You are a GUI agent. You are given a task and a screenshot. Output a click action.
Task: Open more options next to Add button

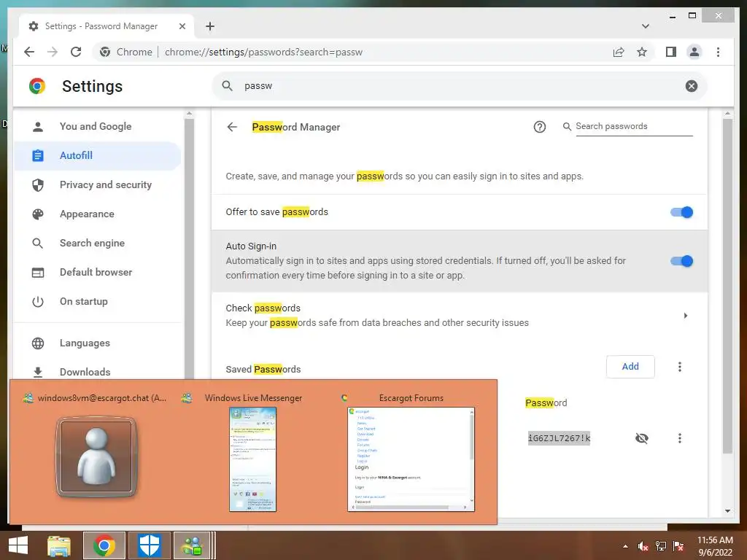click(x=679, y=367)
